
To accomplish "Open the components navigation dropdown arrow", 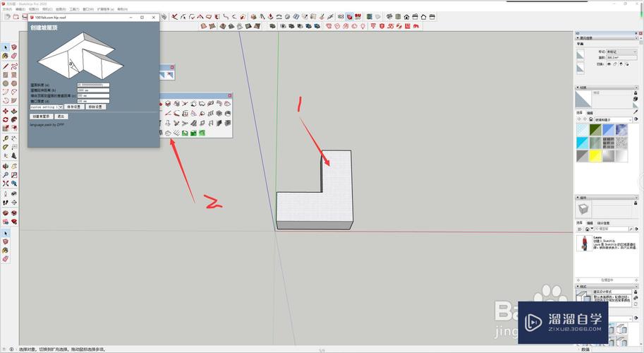I will (x=593, y=229).
